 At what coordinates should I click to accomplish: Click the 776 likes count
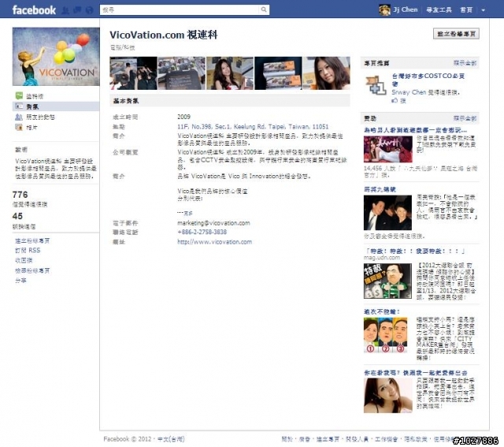pyautogui.click(x=20, y=195)
